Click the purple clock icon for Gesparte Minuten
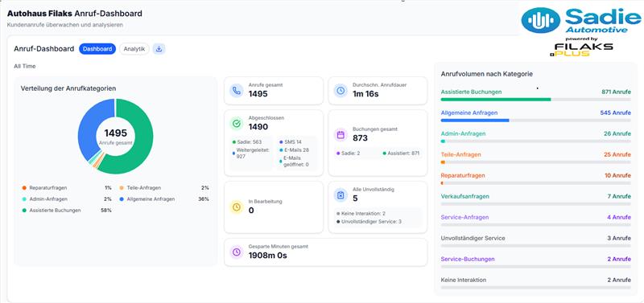 236,252
